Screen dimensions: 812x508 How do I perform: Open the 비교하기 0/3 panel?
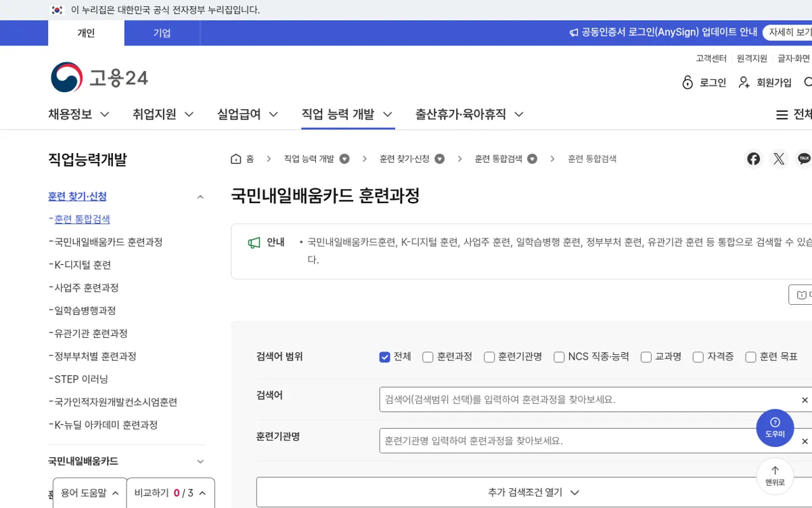171,492
